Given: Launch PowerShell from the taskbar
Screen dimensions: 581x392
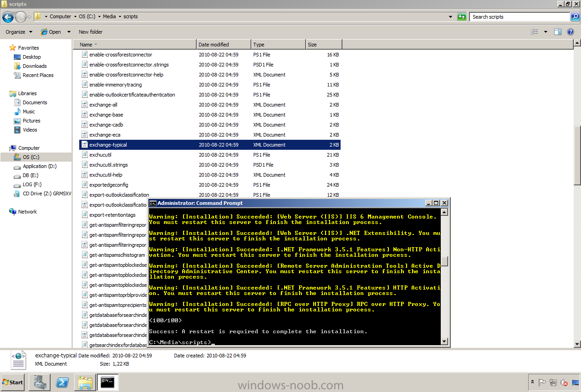Looking at the screenshot, I should [x=62, y=382].
